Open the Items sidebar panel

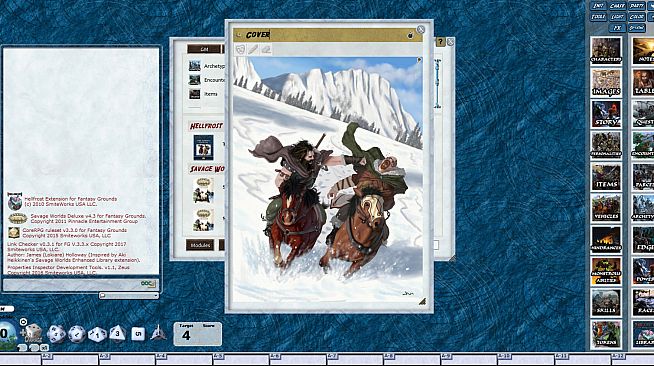606,176
